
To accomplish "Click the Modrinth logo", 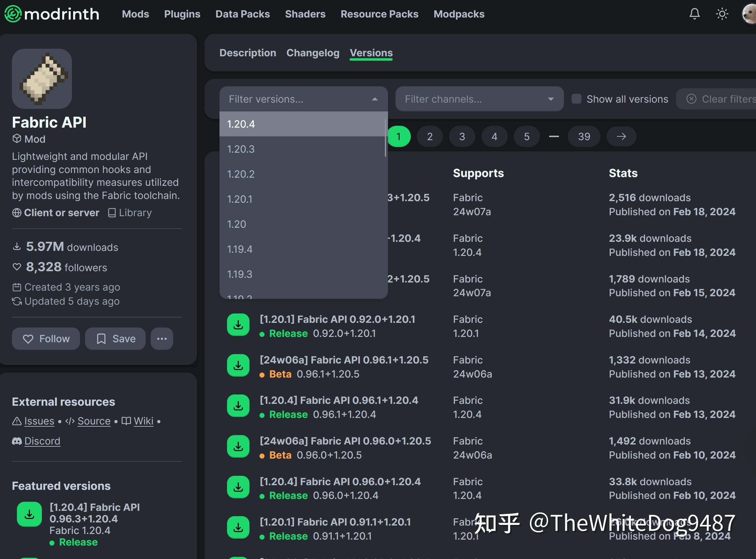I will point(52,14).
